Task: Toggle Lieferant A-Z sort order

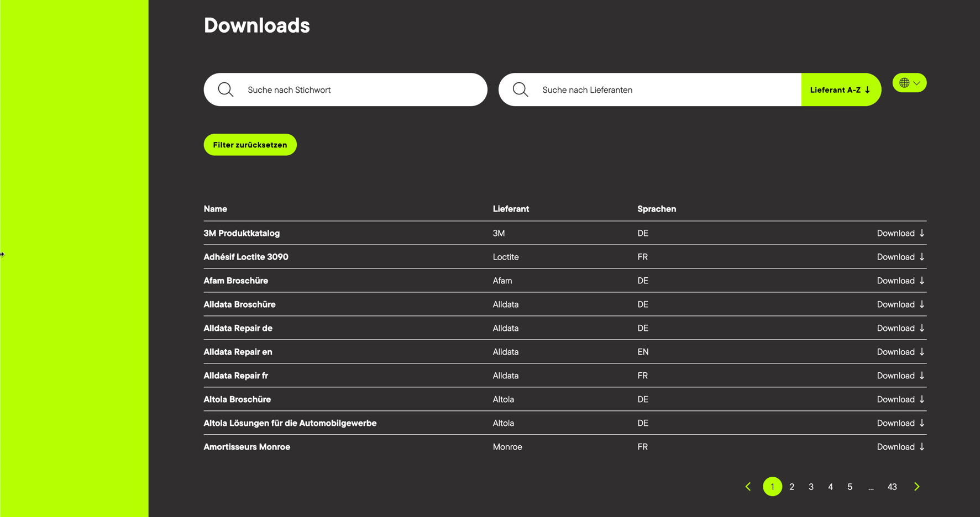Action: point(841,89)
